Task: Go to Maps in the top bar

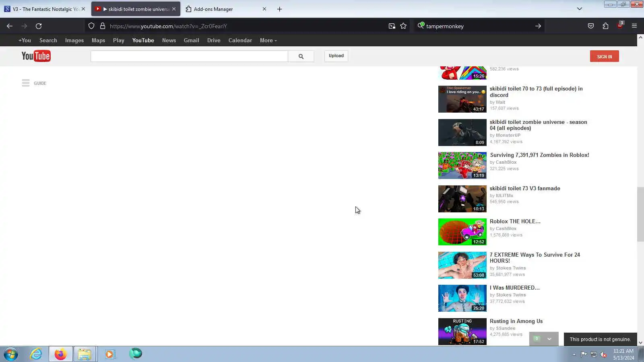Action: coord(98,41)
